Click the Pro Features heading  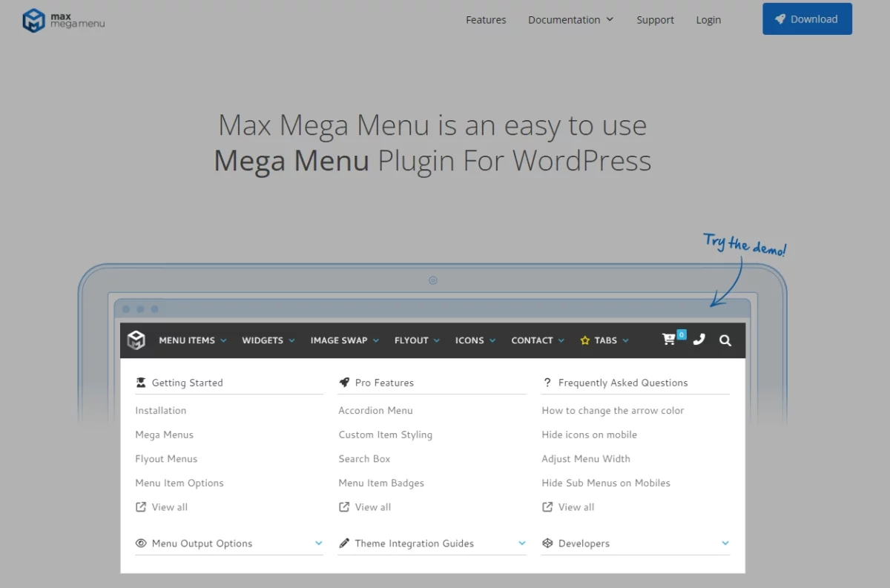[384, 383]
